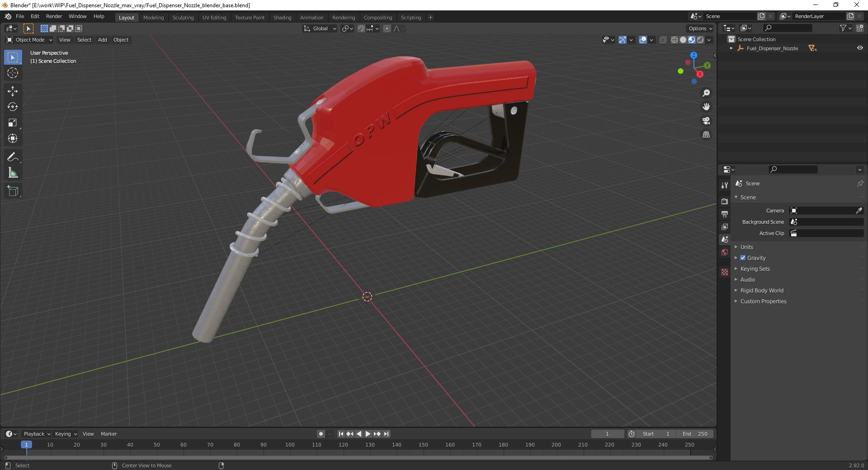Click the current frame number field
Image resolution: width=868 pixels, height=470 pixels.
(607, 434)
